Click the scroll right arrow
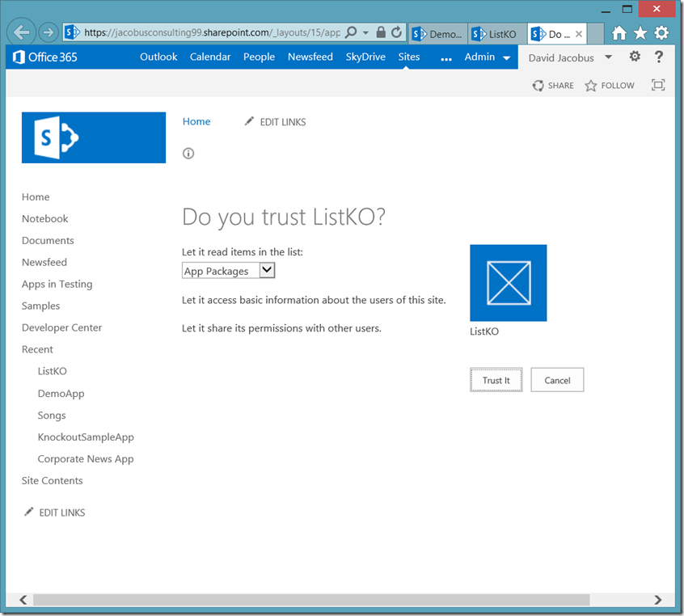The image size is (684, 616). pos(658,600)
